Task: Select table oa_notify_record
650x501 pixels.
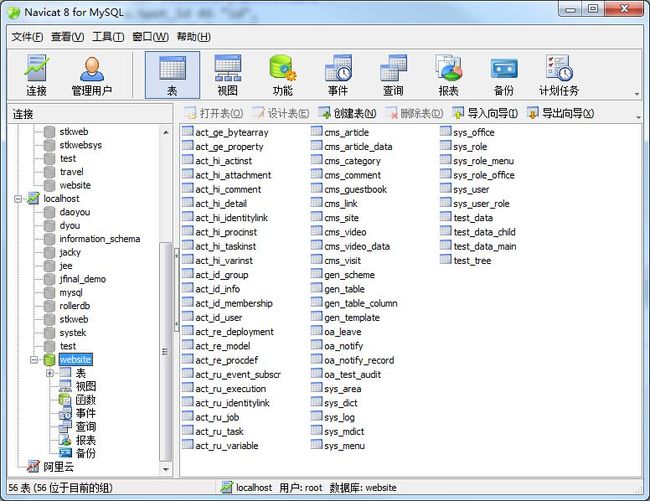Action: pos(359,360)
